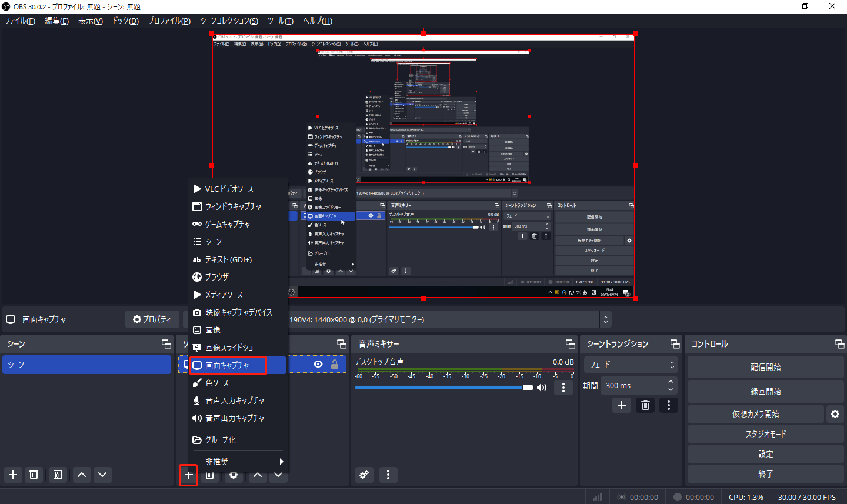
Task: Click add source plus button
Action: pos(188,475)
